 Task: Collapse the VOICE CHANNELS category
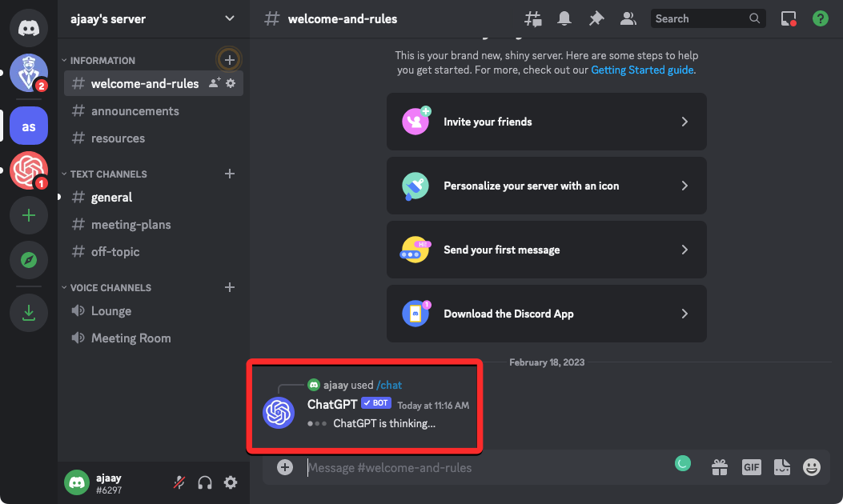point(106,287)
